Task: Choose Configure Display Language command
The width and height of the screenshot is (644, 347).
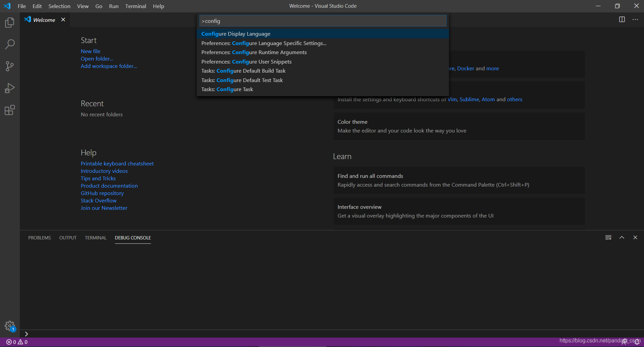Action: tap(323, 34)
